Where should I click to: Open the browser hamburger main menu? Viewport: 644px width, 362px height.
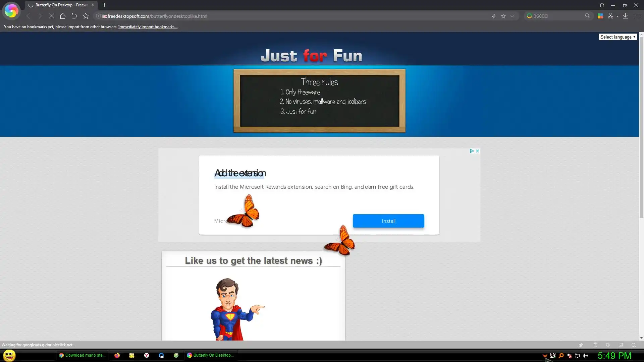coord(636,16)
